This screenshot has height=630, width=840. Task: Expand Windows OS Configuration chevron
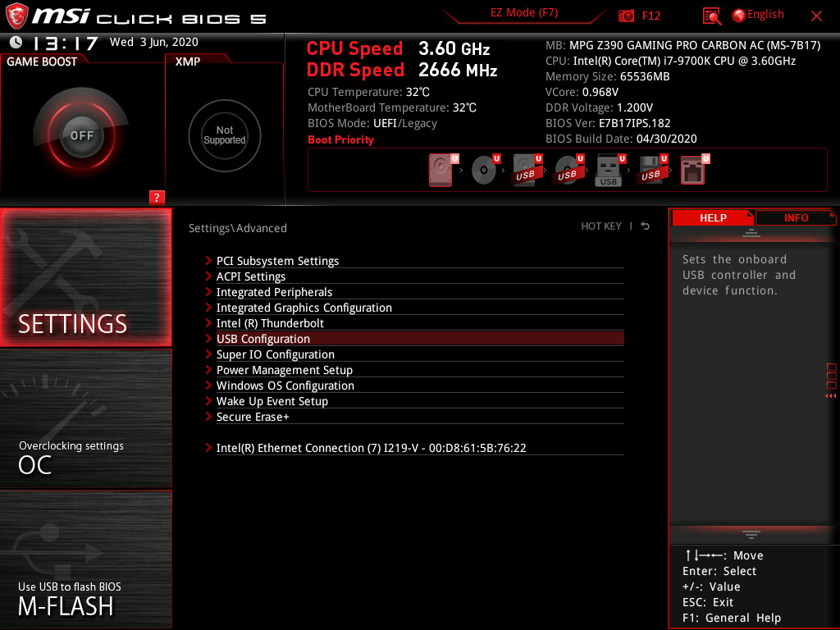208,386
